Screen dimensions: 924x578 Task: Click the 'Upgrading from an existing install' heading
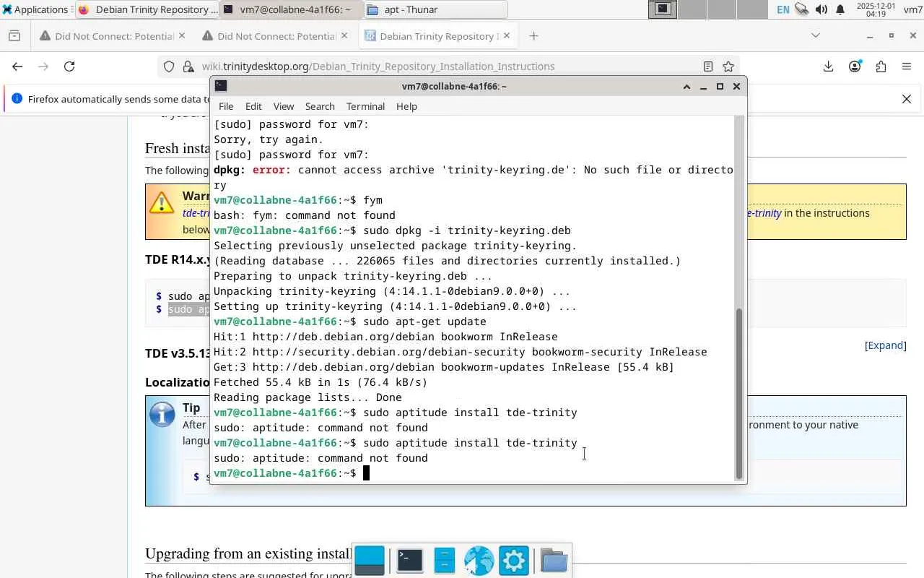pos(248,554)
